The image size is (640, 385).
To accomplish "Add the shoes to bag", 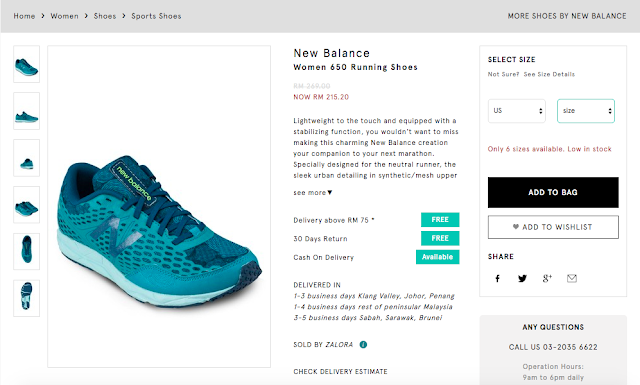I will pos(553,192).
